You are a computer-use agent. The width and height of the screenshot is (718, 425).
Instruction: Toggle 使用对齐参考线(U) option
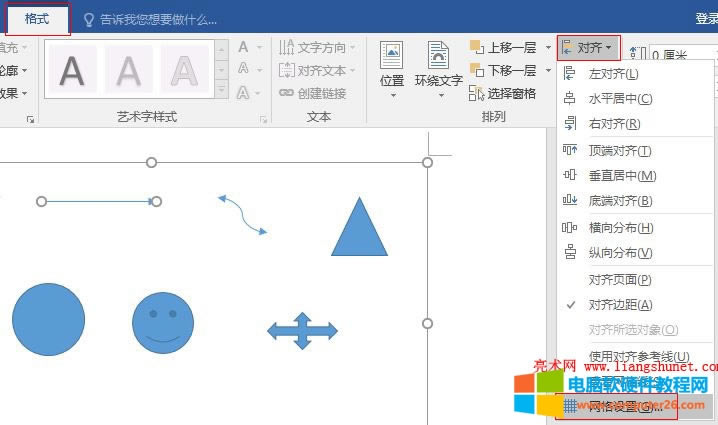click(x=636, y=356)
